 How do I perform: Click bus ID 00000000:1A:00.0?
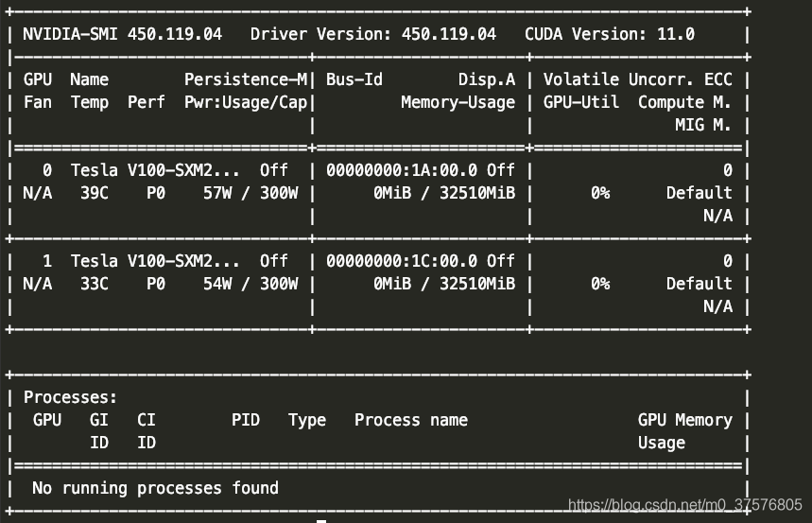[x=402, y=170]
